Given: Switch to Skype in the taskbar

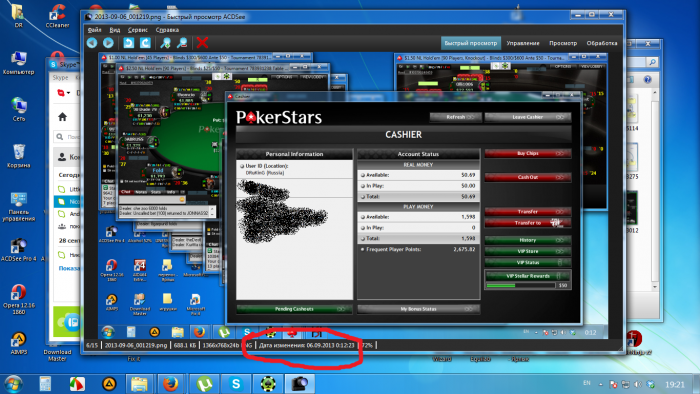Looking at the screenshot, I should [236, 384].
